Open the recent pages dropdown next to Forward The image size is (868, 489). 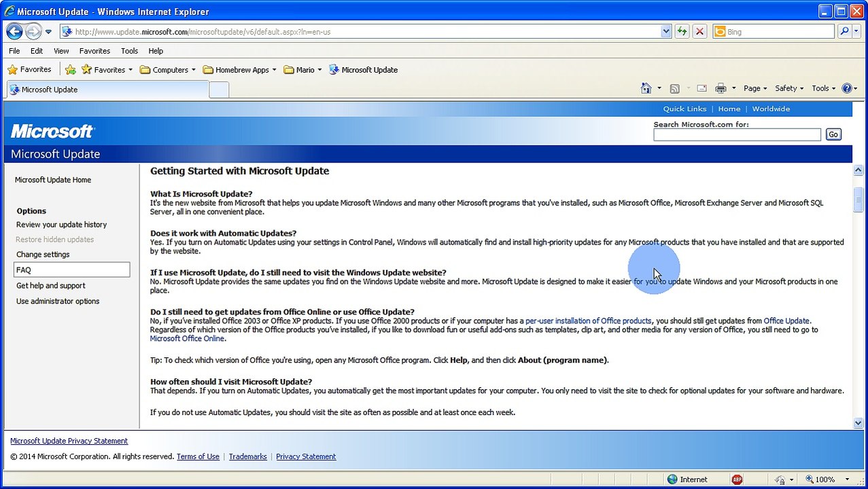[49, 32]
